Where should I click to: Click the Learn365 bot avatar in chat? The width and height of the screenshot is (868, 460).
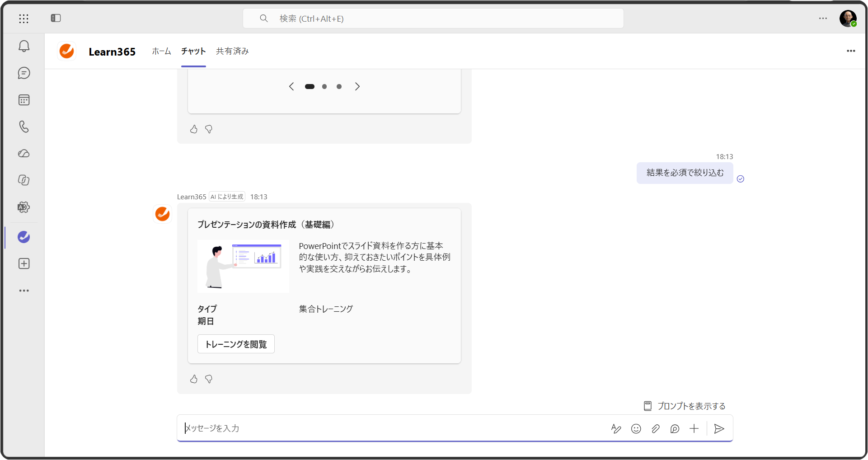click(x=163, y=214)
